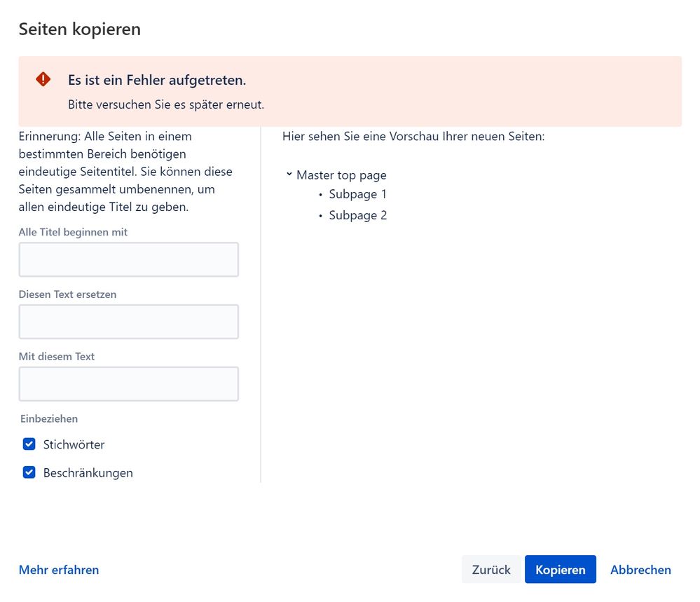700x602 pixels.
Task: Click the red error alert icon
Action: (42, 79)
